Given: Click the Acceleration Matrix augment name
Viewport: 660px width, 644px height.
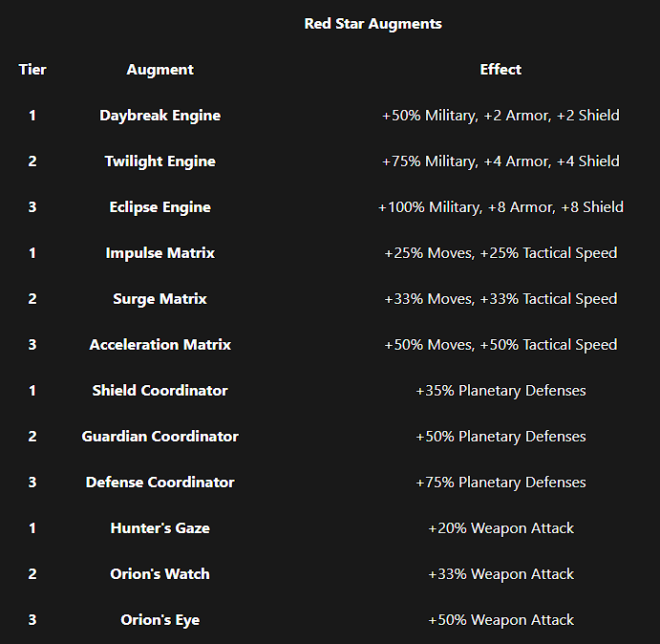Looking at the screenshot, I should point(160,344).
